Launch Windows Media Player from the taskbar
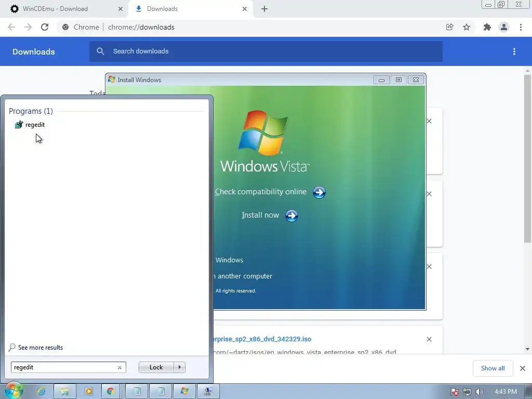Image resolution: width=532 pixels, height=399 pixels. (x=88, y=391)
